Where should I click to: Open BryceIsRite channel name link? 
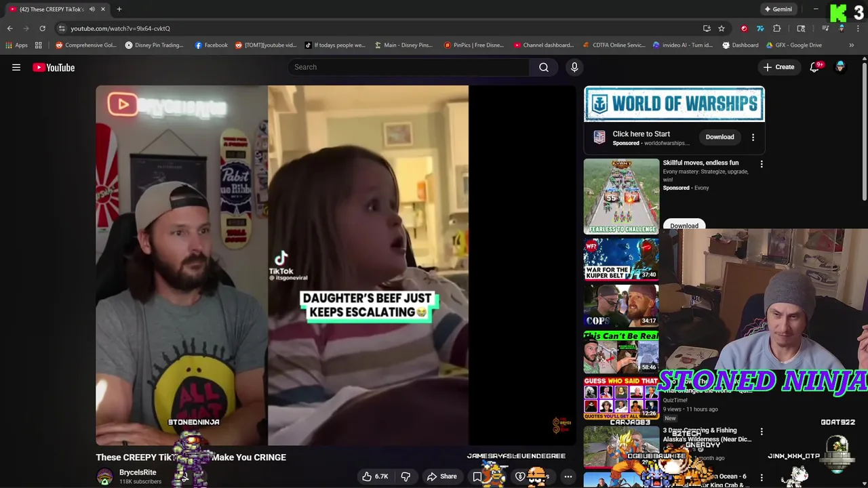tap(138, 472)
